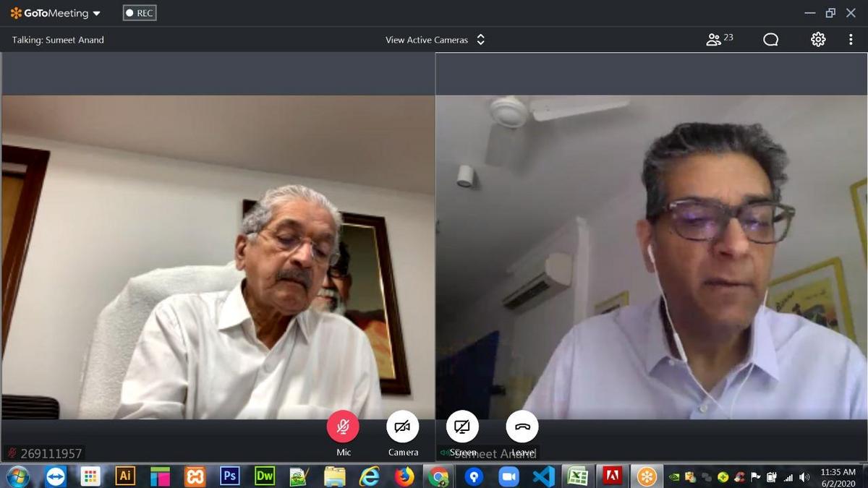
Task: Start sharing with the Screen button
Action: click(462, 427)
